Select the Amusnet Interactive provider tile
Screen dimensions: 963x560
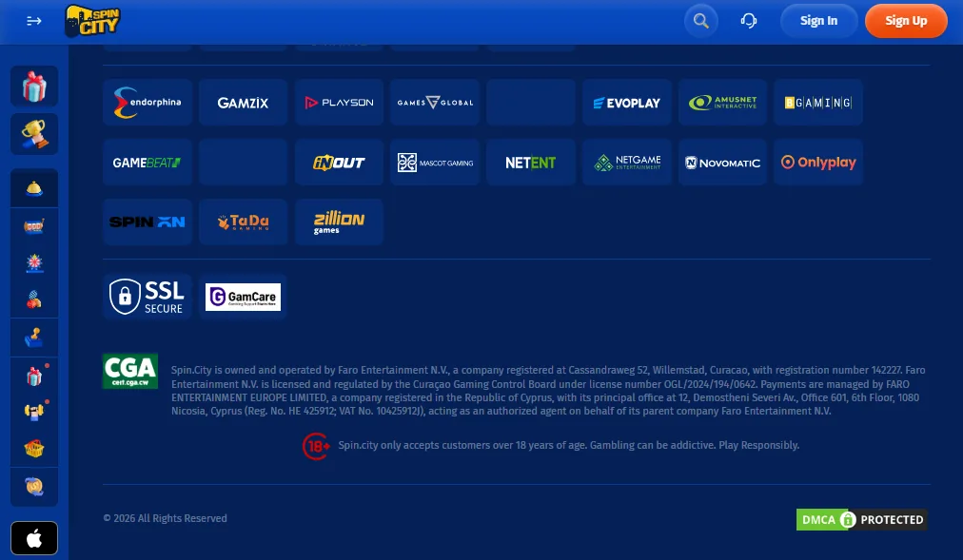[723, 103]
